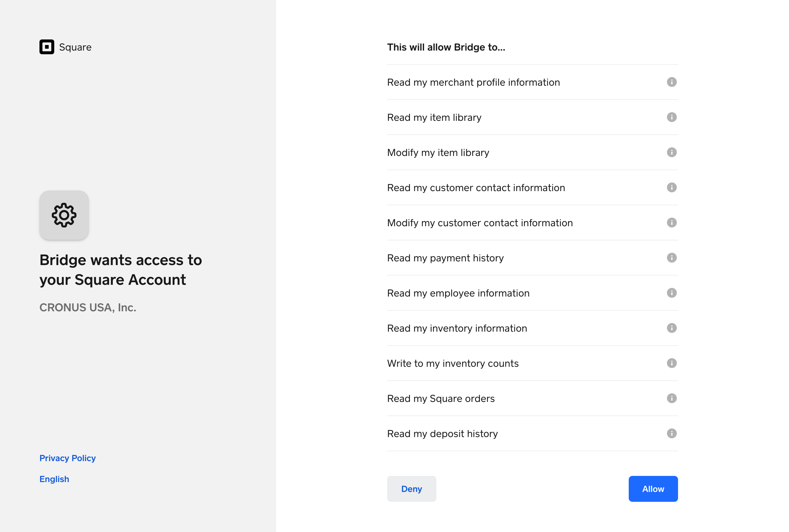Click info icon beside Read my item library

[671, 117]
